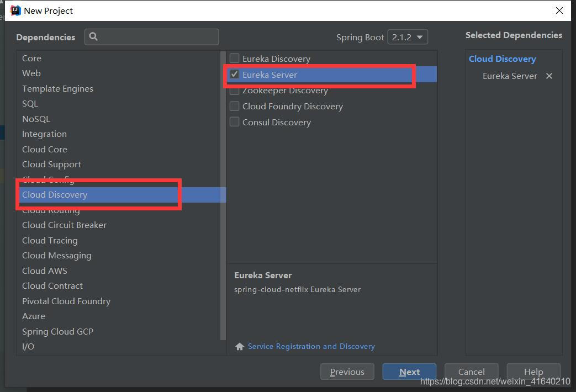The height and width of the screenshot is (392, 576).
Task: Click the category list scrollbar
Action: point(223,195)
